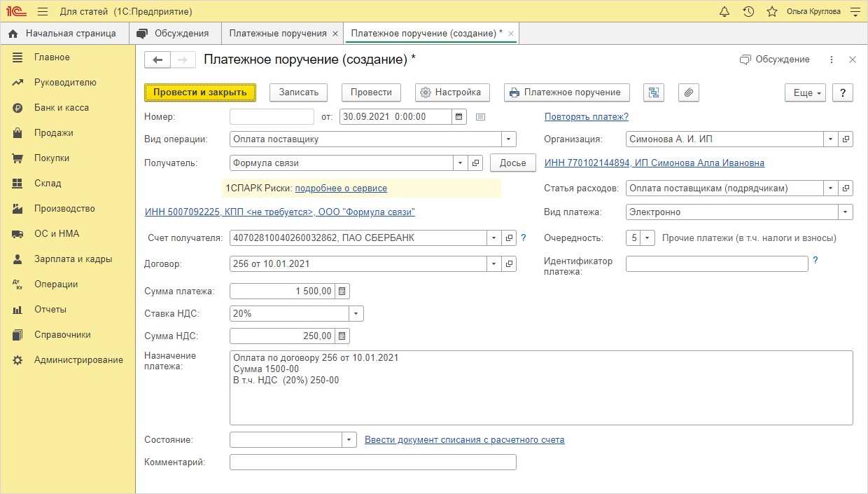Viewport: 868px width, 494px height.
Task: Expand Ставка НДС dropdown
Action: tap(356, 314)
